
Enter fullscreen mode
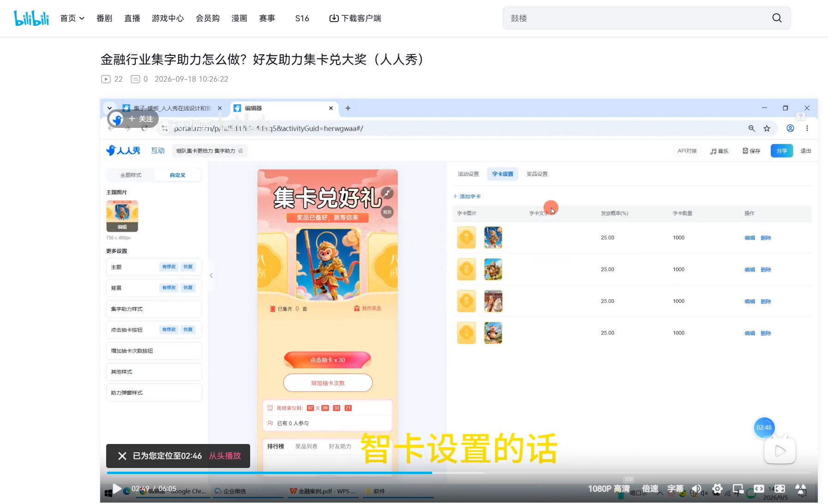[801, 489]
